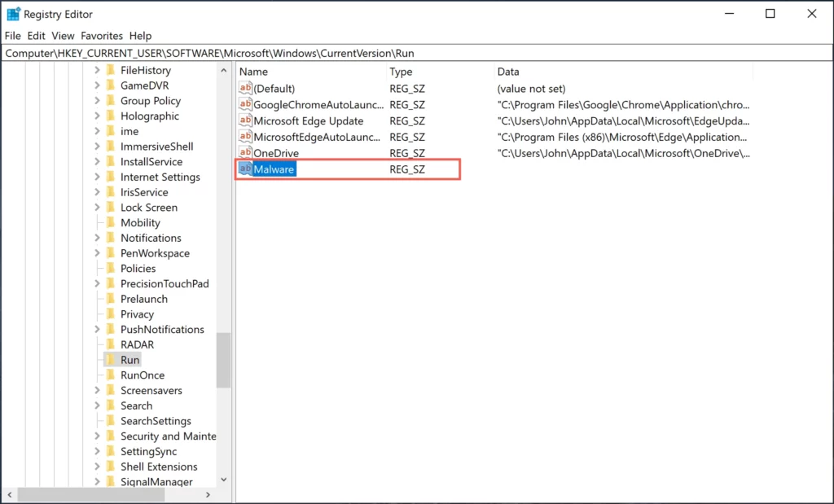Click the down arrow on the tree scrollbar
Viewport: 834px width, 504px height.
pos(223,480)
